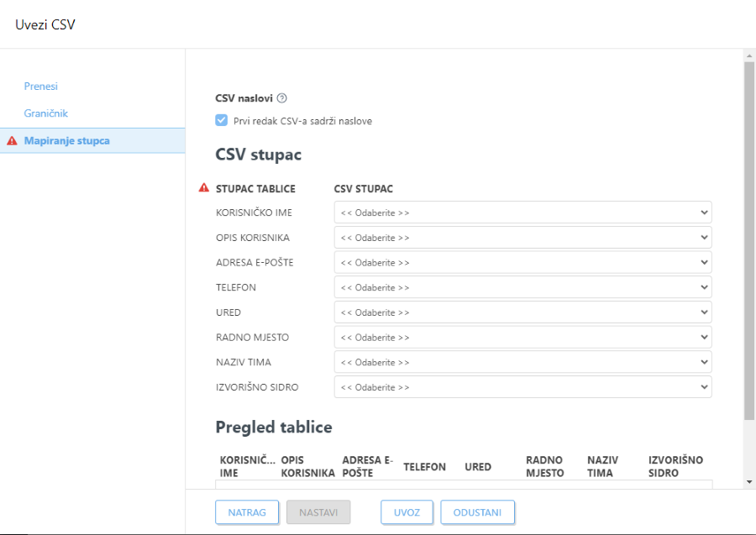Expand the TELEFON dropdown

[x=522, y=287]
